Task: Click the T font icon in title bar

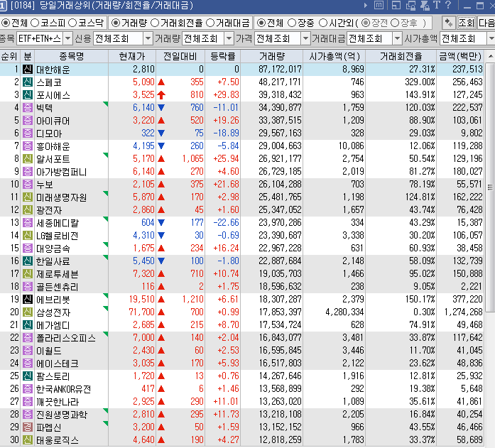Action: [x=437, y=6]
